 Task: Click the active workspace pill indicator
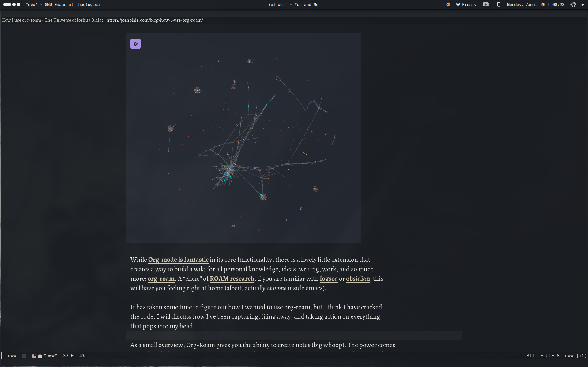pyautogui.click(x=7, y=5)
